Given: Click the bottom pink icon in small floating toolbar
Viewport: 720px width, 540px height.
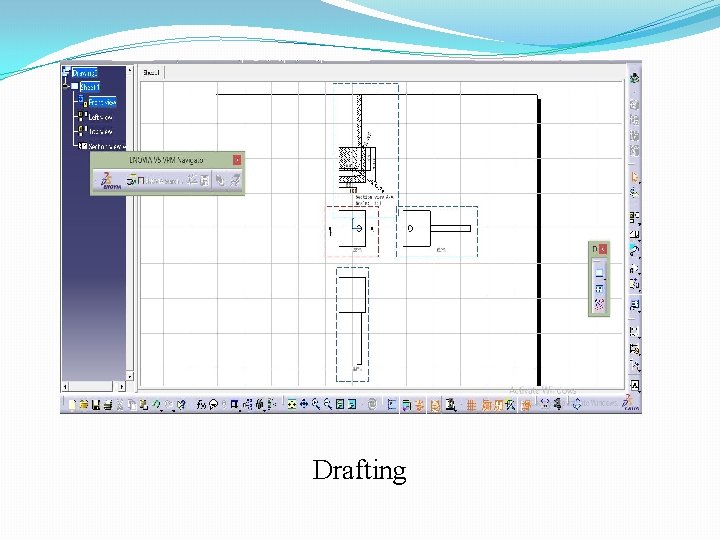Looking at the screenshot, I should [x=599, y=304].
